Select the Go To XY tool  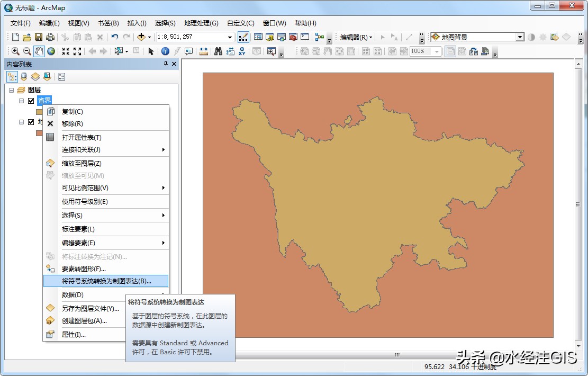(242, 51)
